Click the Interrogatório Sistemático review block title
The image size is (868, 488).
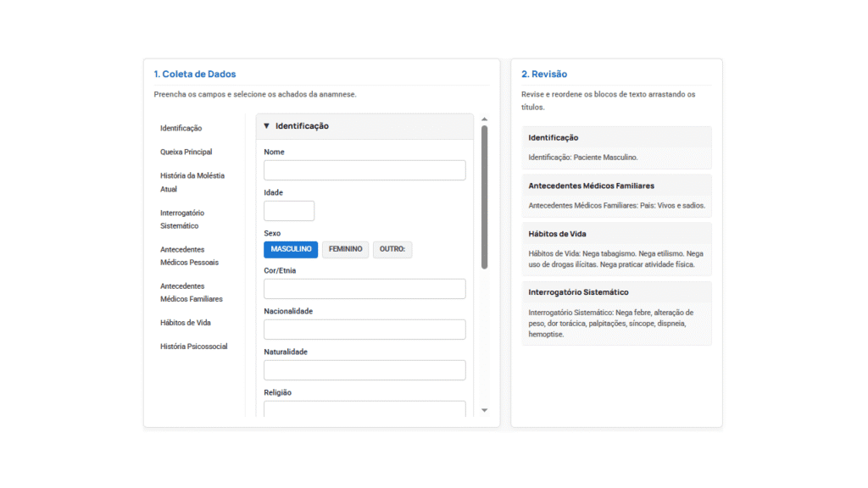pos(578,292)
